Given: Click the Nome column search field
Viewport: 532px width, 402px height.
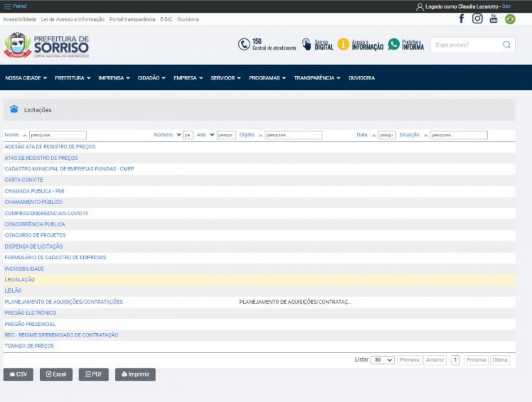Looking at the screenshot, I should pos(58,135).
